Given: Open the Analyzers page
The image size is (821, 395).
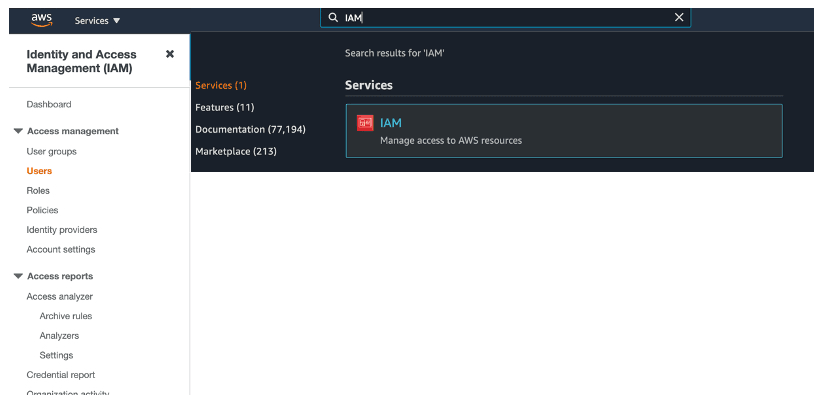Looking at the screenshot, I should pyautogui.click(x=59, y=336).
